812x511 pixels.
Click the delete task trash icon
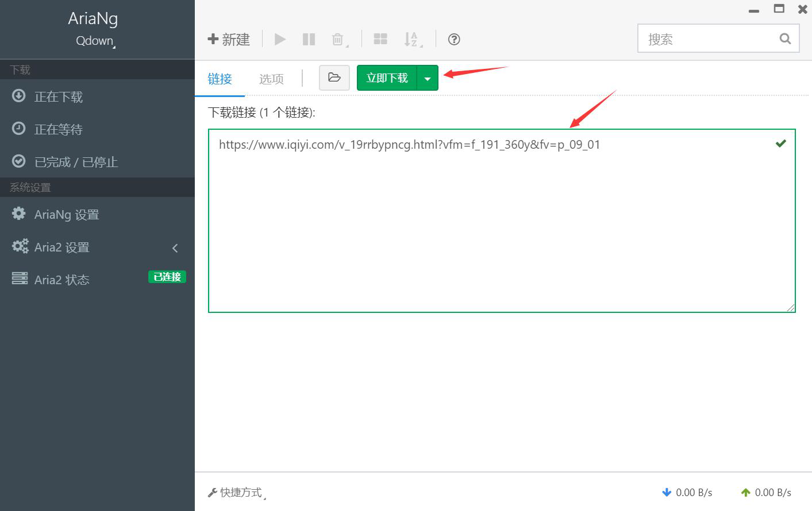pos(338,39)
